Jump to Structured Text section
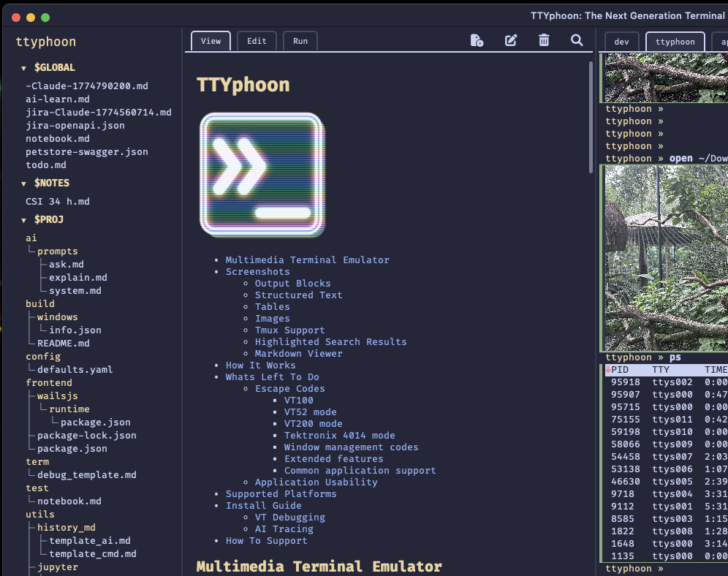This screenshot has width=728, height=576. pos(298,295)
